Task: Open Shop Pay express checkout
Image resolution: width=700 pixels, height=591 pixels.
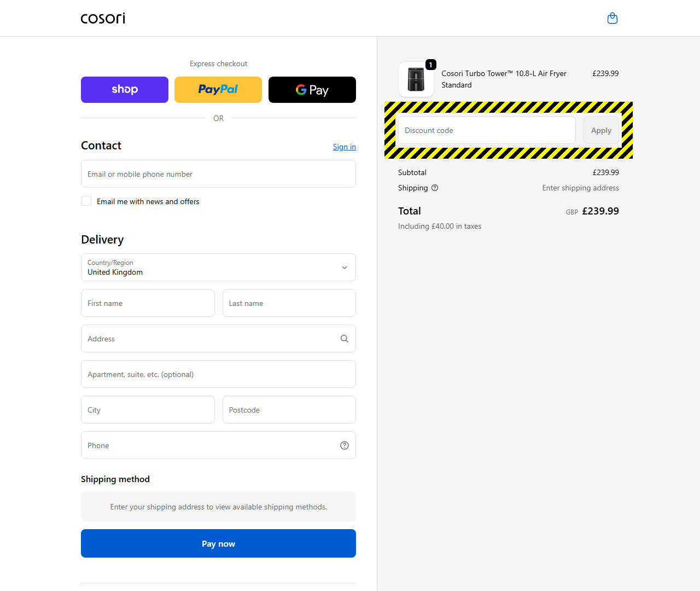Action: pos(124,89)
